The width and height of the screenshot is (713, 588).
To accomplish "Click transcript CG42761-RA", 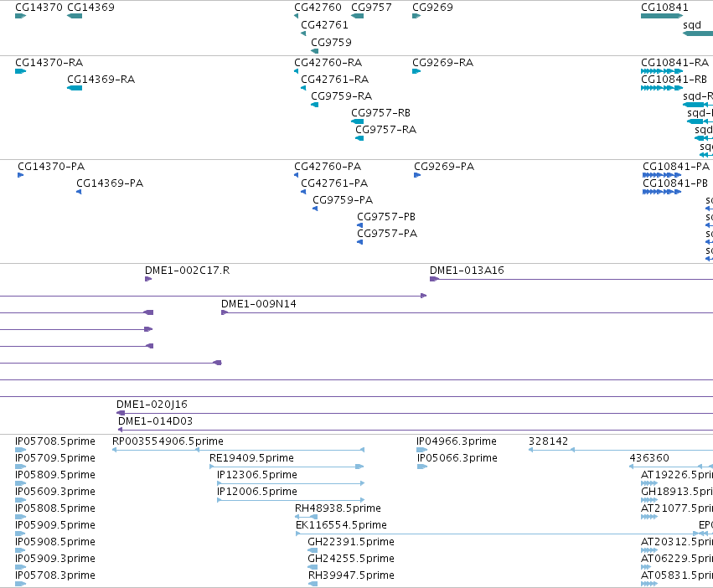I will pos(334,80).
